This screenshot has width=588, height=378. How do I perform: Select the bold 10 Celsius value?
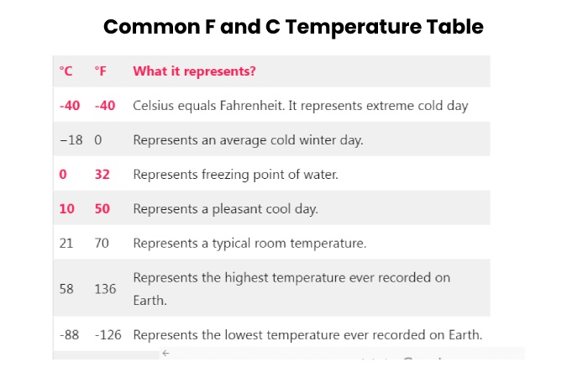[66, 209]
